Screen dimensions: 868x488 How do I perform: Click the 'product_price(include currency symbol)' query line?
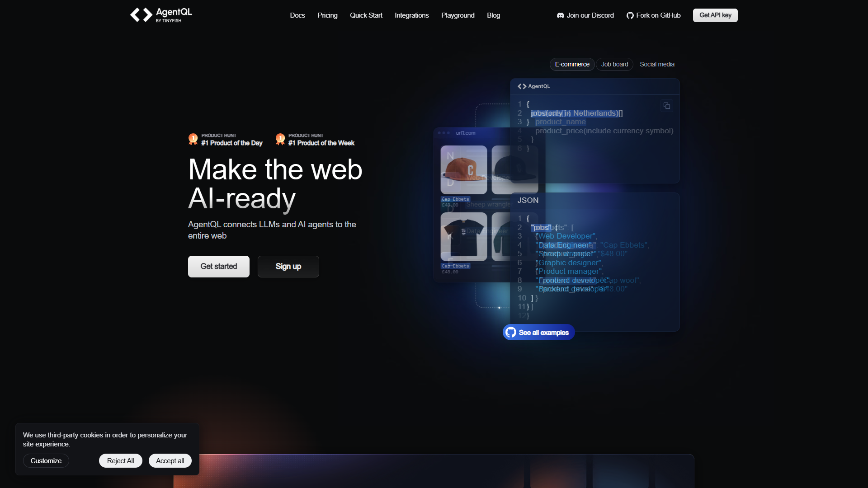point(604,131)
